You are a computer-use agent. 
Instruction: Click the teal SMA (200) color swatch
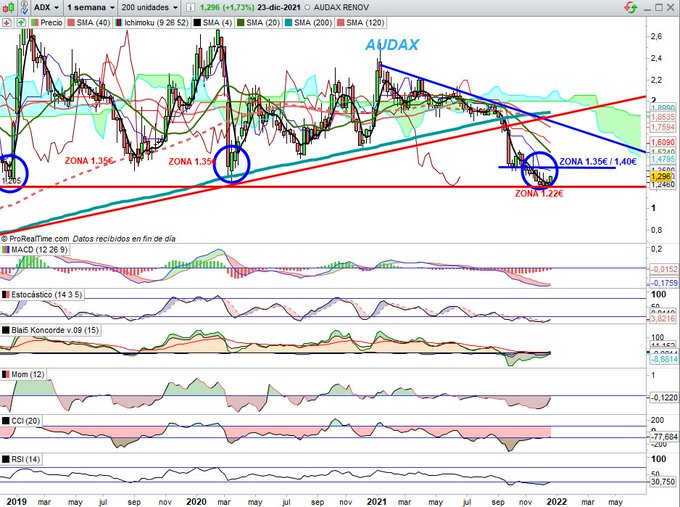(x=288, y=23)
